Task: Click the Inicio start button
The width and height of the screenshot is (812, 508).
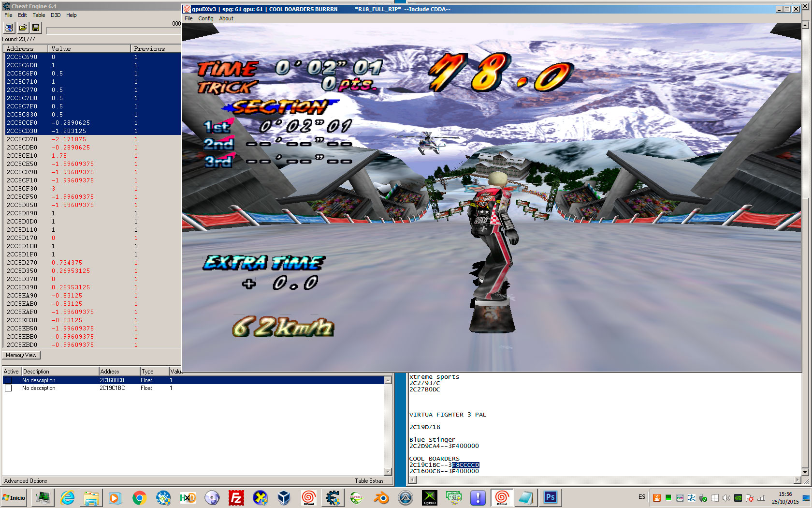Action: [14, 498]
